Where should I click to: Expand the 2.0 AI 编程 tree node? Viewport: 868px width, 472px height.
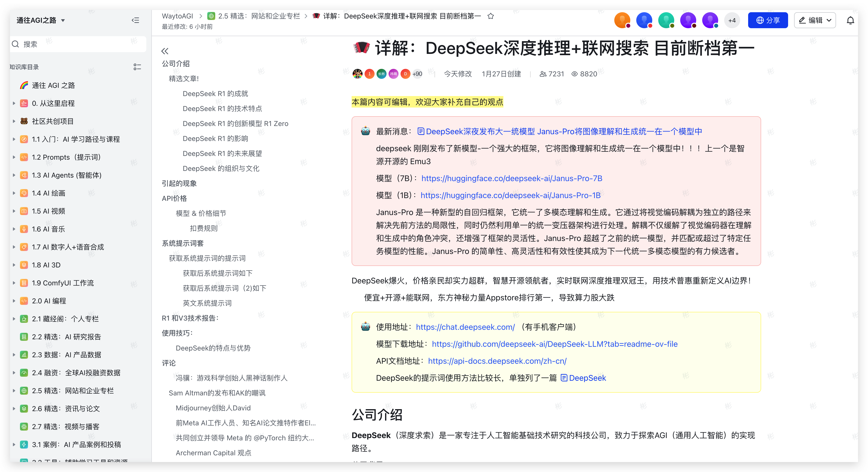pos(14,301)
